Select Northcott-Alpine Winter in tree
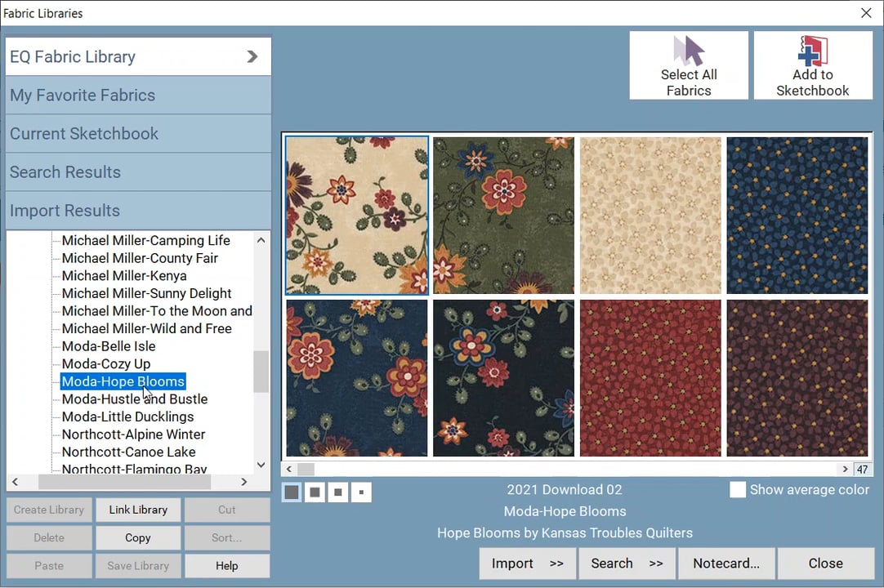The height and width of the screenshot is (588, 884). [134, 434]
